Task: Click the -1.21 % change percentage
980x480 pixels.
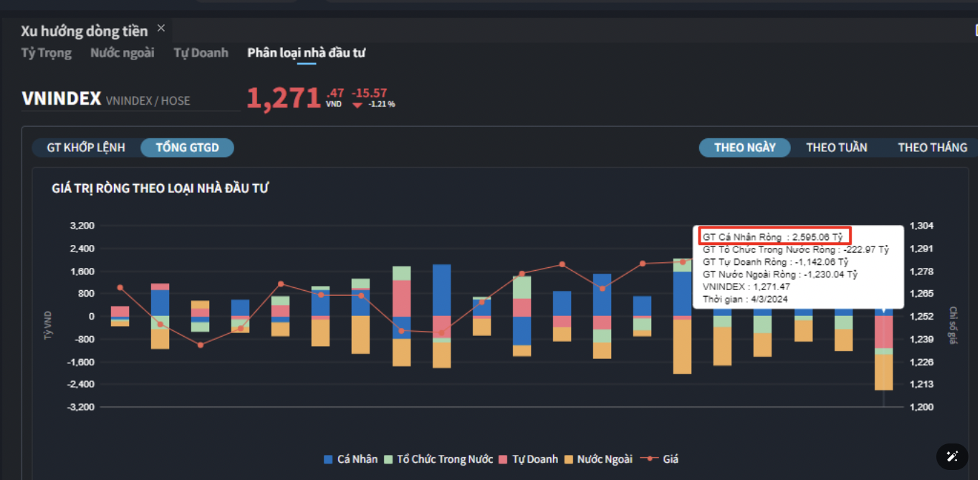Action: point(382,105)
